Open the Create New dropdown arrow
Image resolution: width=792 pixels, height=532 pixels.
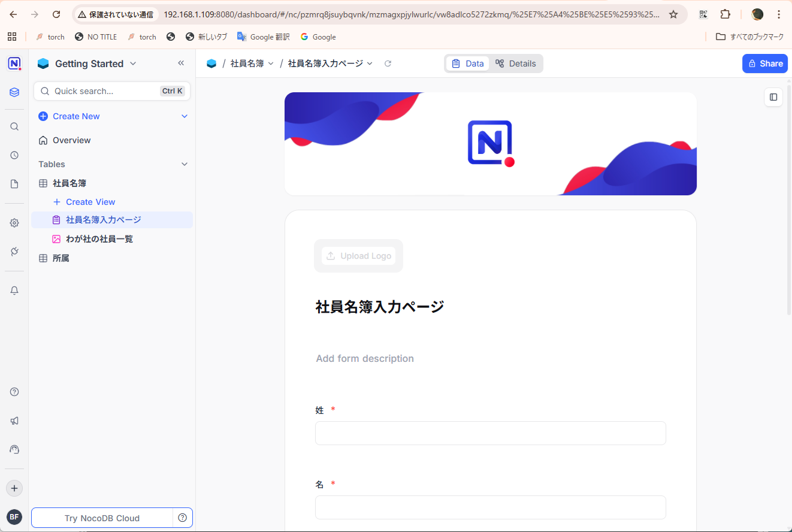[x=185, y=116]
